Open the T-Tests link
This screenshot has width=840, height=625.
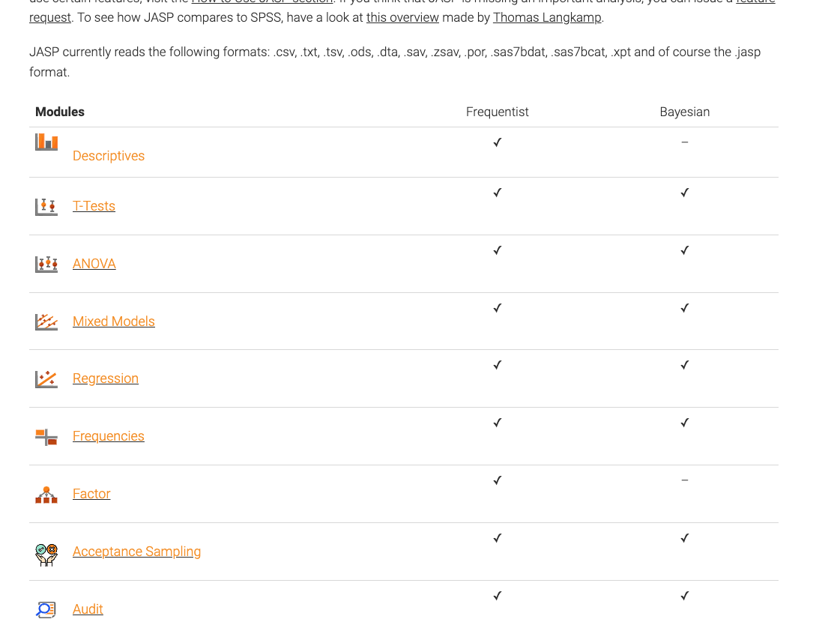point(94,206)
